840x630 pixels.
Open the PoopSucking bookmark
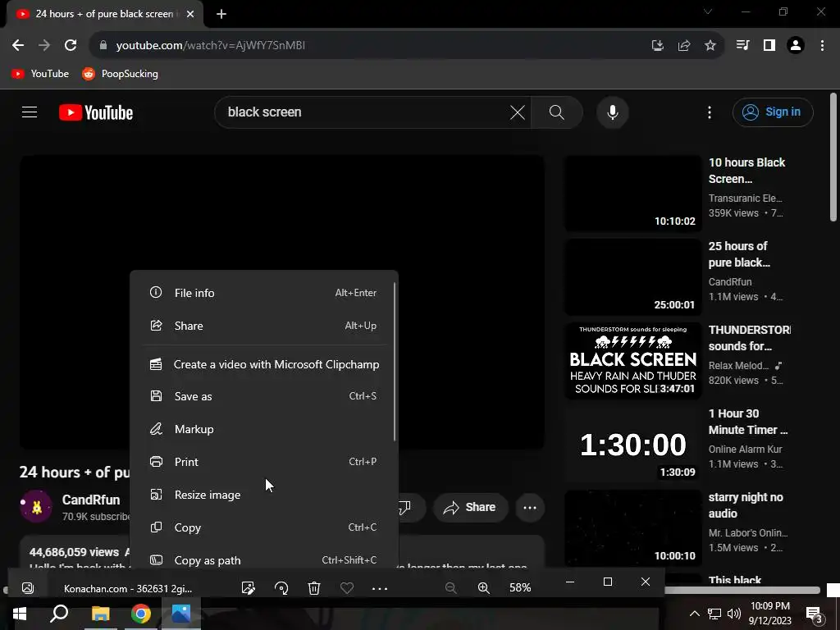(120, 74)
